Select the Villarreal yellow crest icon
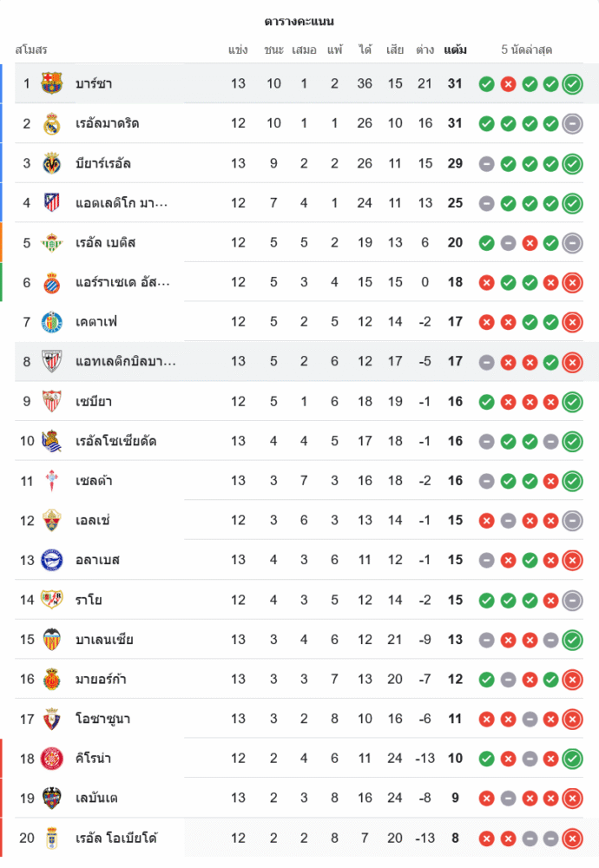This screenshot has width=599, height=868. click(x=52, y=163)
